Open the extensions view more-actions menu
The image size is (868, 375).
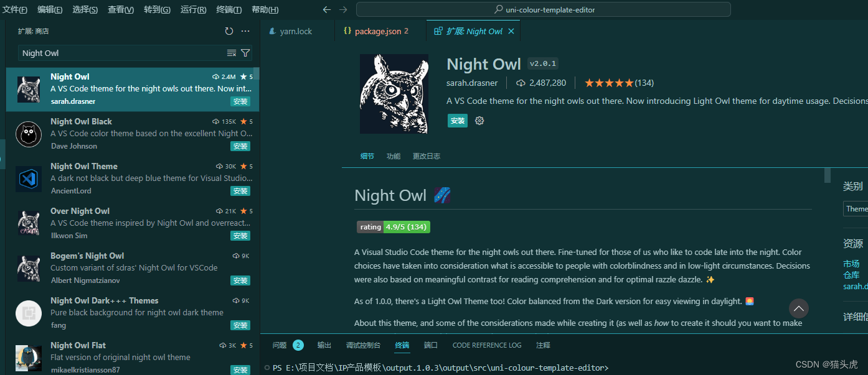[245, 31]
